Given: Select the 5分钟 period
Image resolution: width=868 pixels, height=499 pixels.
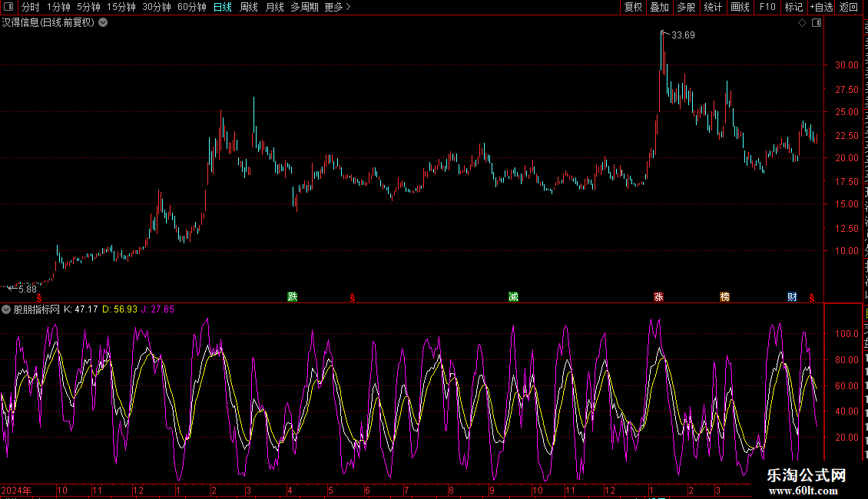Looking at the screenshot, I should coord(88,7).
